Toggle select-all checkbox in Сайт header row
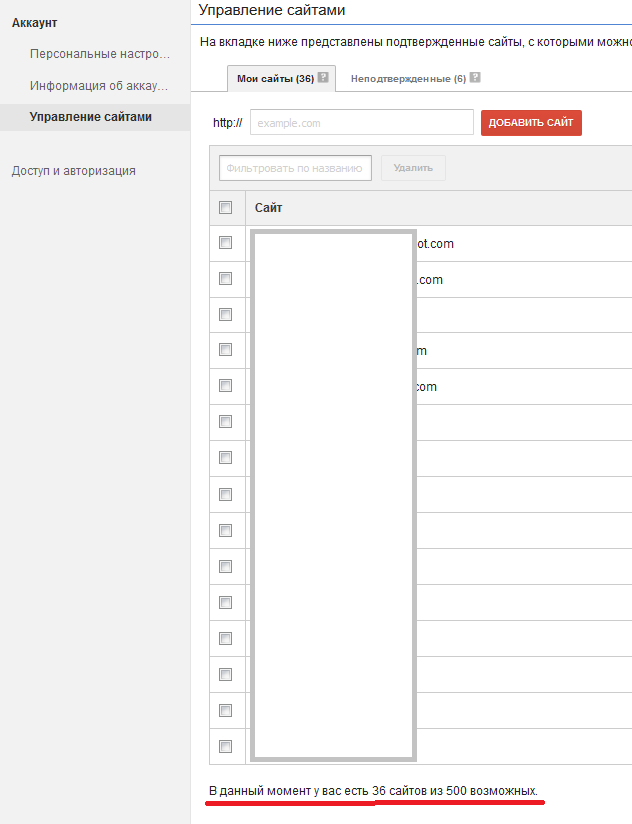This screenshot has height=824, width=632. (x=226, y=208)
